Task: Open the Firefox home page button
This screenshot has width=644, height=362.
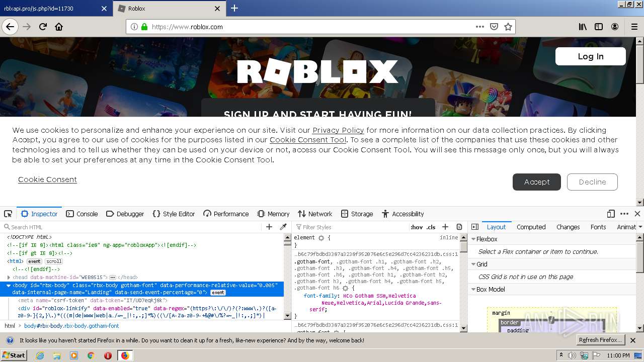Action: tap(59, 27)
